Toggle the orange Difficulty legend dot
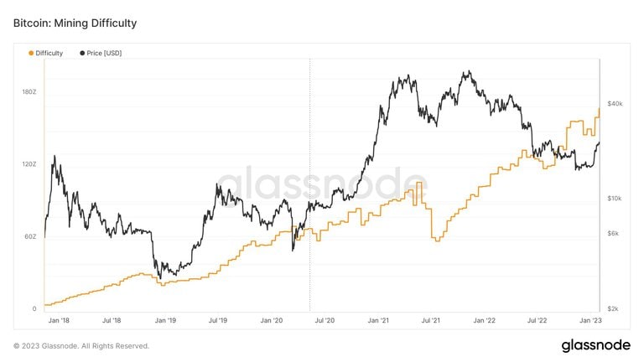The height and width of the screenshot is (362, 644). tap(32, 53)
